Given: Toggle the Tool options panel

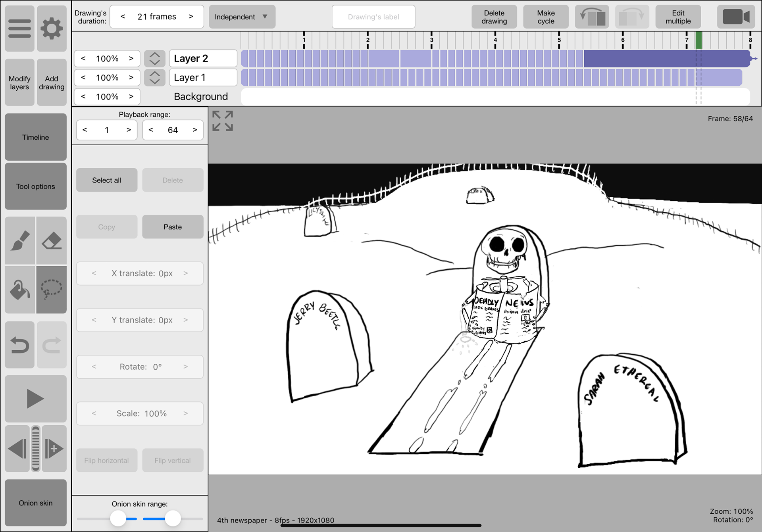Looking at the screenshot, I should pos(36,186).
